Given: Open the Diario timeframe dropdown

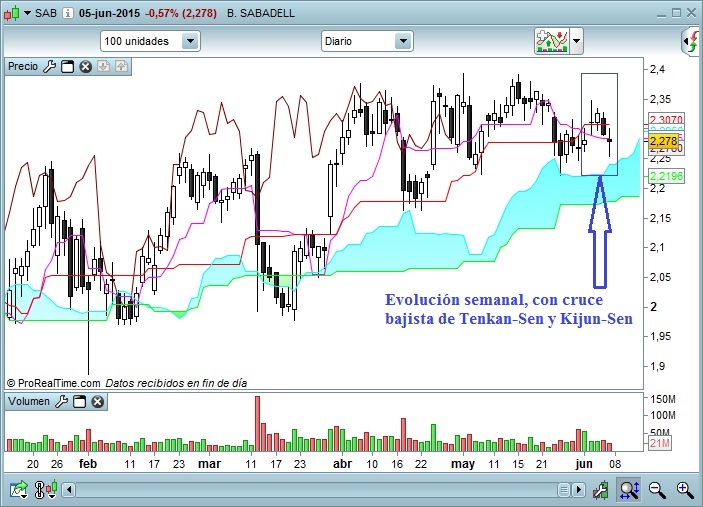Looking at the screenshot, I should coord(367,41).
